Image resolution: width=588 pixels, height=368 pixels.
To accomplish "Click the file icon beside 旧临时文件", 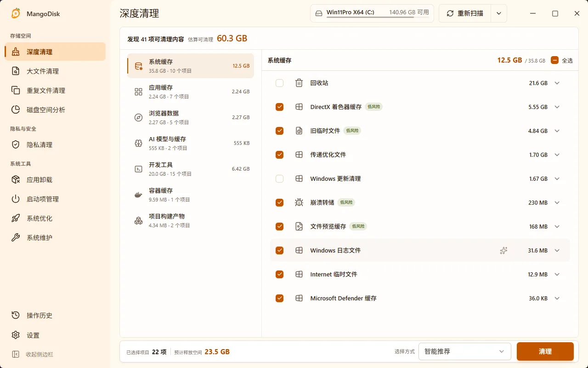I will 299,131.
